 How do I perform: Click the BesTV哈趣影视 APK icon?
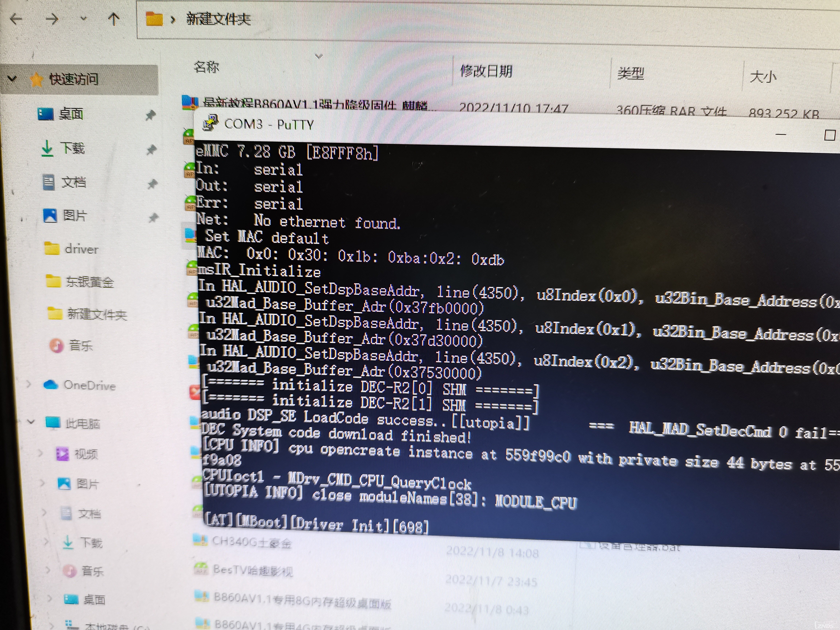click(201, 569)
